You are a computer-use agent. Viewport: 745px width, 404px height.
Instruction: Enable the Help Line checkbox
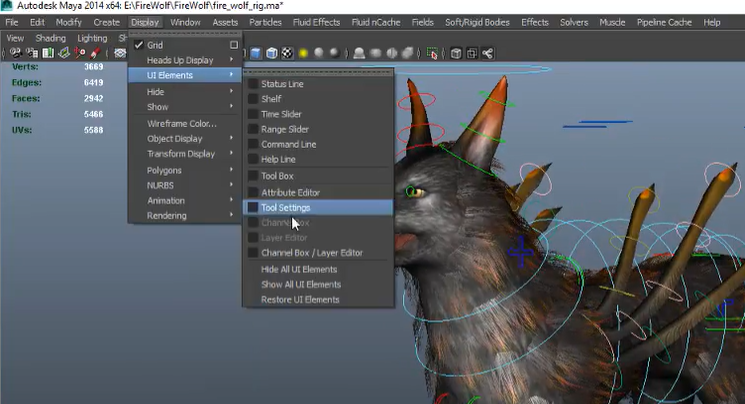click(x=253, y=159)
